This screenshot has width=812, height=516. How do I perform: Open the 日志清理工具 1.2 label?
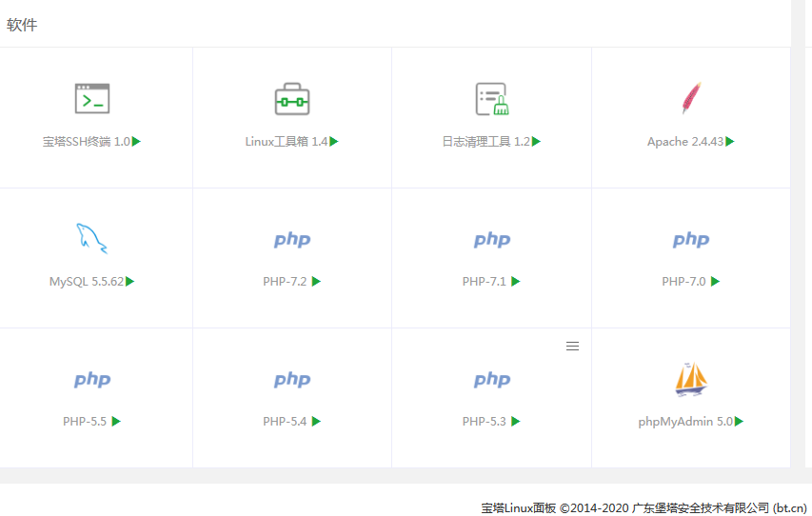(x=486, y=142)
